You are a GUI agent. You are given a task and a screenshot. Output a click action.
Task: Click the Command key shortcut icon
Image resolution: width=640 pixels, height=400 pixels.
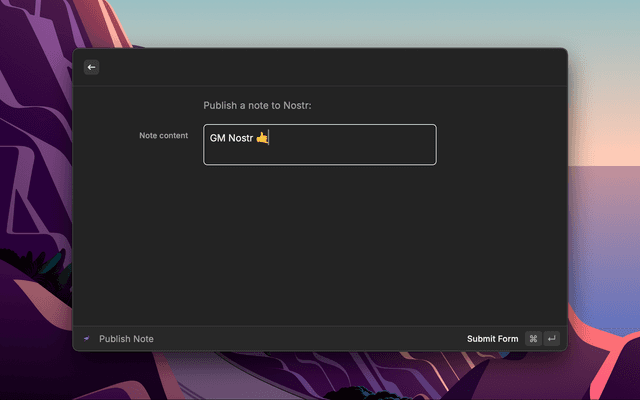coord(533,339)
